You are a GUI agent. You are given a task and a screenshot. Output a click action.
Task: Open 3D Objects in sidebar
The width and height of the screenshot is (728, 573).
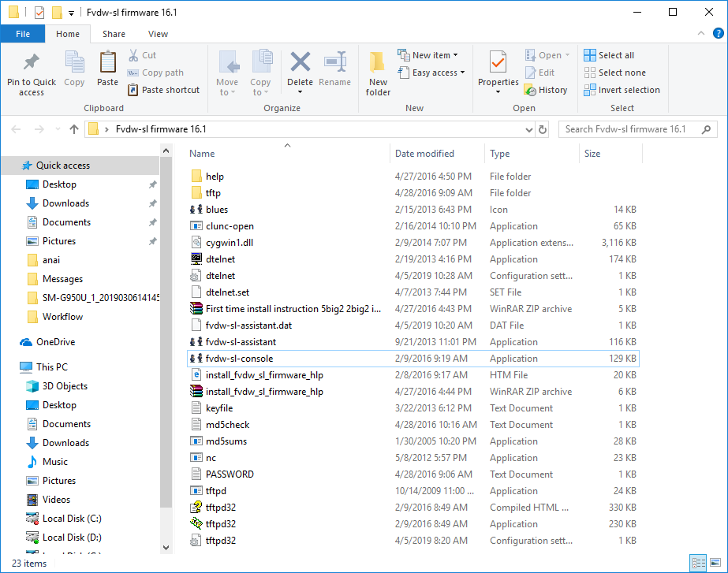[65, 386]
